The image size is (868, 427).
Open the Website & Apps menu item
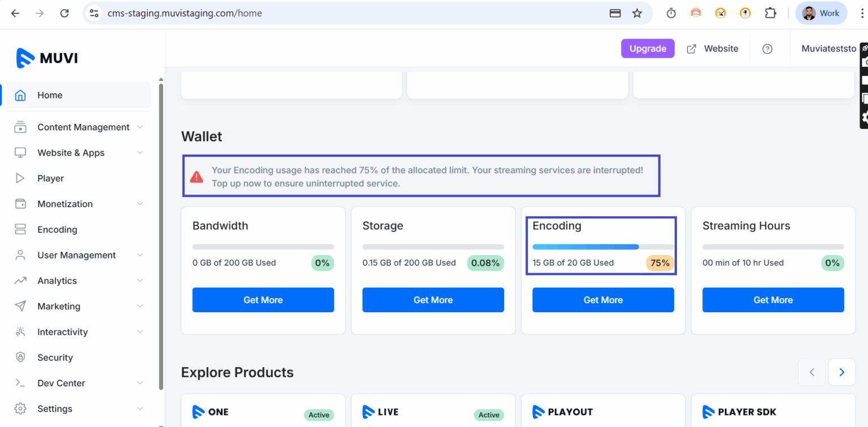click(71, 153)
